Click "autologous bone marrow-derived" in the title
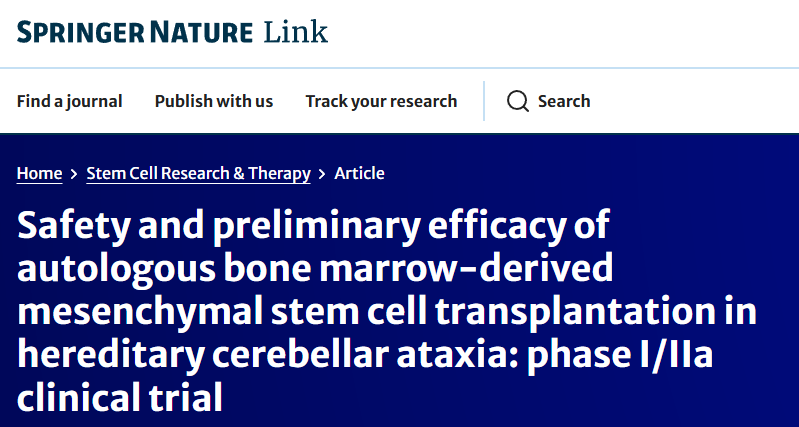The image size is (799, 427). coord(315,268)
